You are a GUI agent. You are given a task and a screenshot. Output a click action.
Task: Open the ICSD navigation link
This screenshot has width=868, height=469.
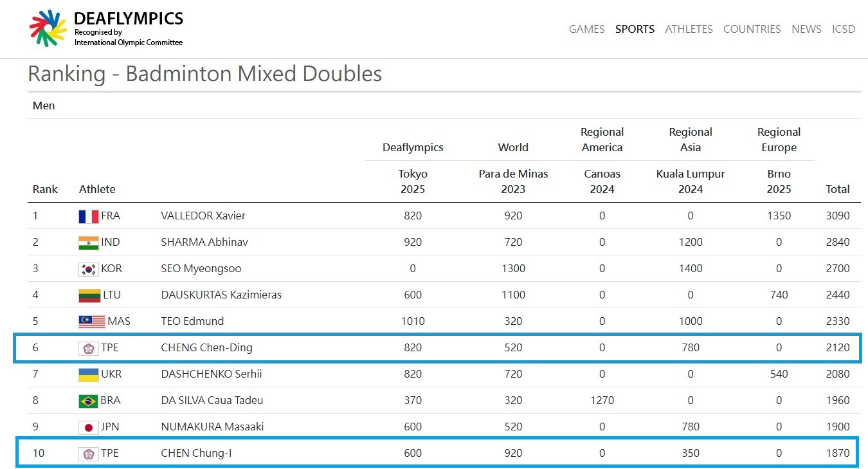844,29
